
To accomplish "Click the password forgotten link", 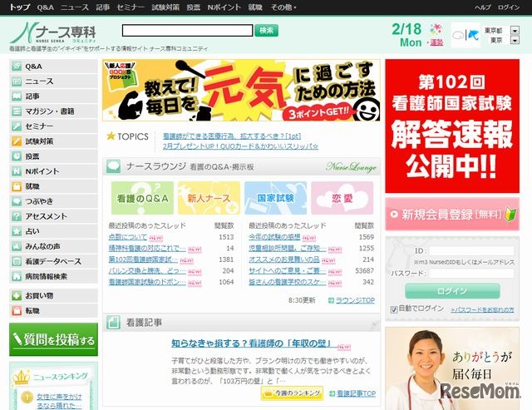I will point(482,310).
